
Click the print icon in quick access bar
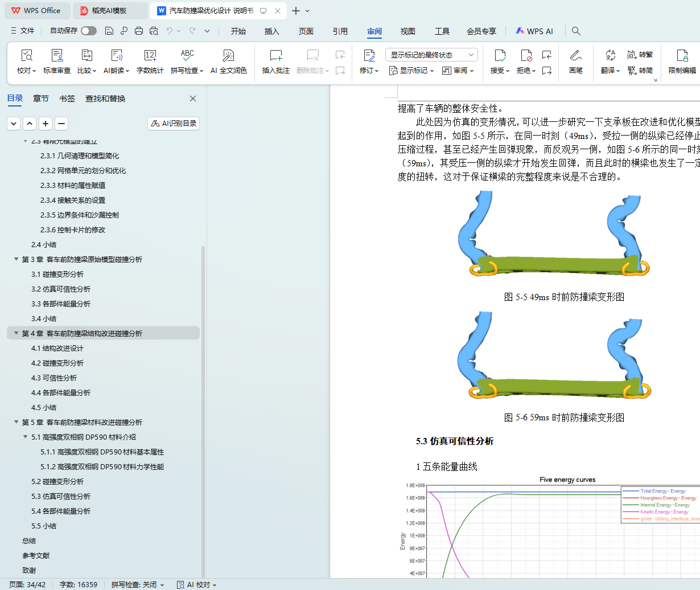click(139, 31)
